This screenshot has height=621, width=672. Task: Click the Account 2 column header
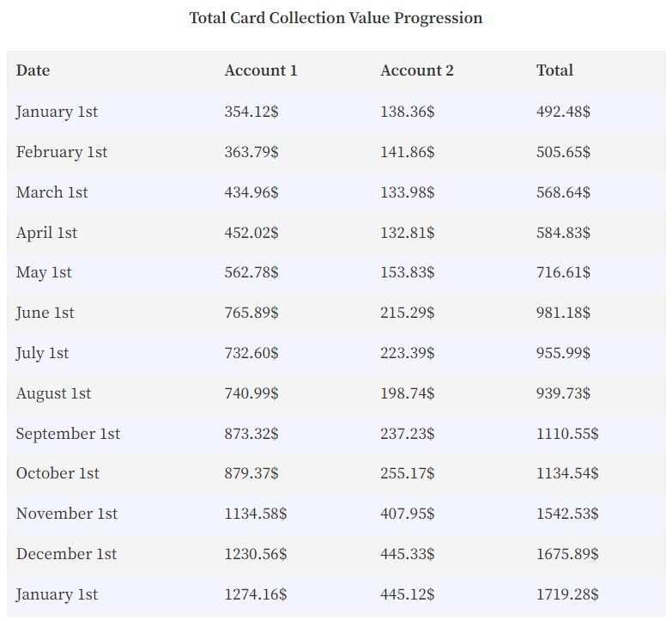(x=416, y=70)
